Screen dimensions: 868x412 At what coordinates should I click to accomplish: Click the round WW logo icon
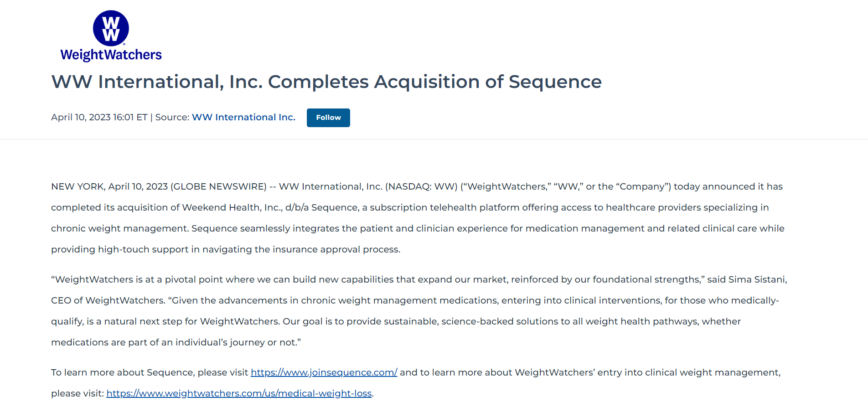(x=111, y=28)
